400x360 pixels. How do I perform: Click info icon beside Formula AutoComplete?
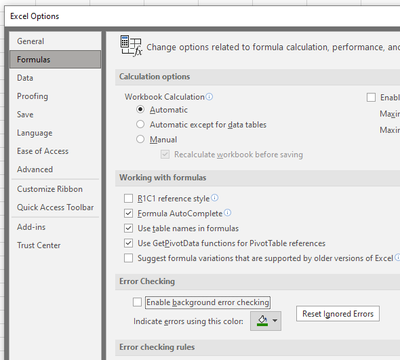227,213
